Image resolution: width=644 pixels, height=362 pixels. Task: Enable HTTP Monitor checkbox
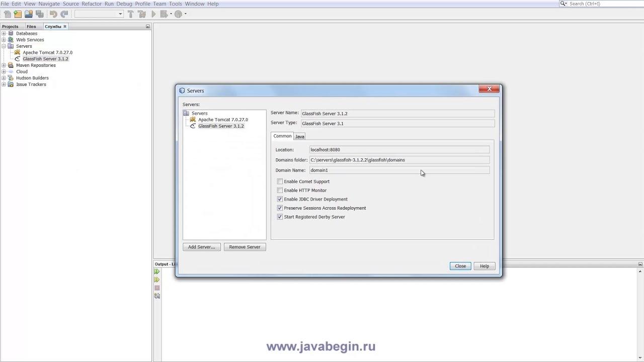point(280,191)
